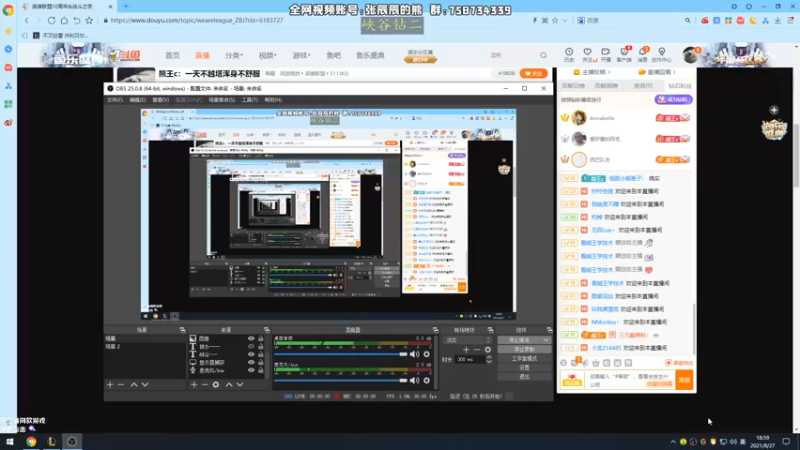
Task: Toggle lock on 图像 source
Action: click(261, 338)
